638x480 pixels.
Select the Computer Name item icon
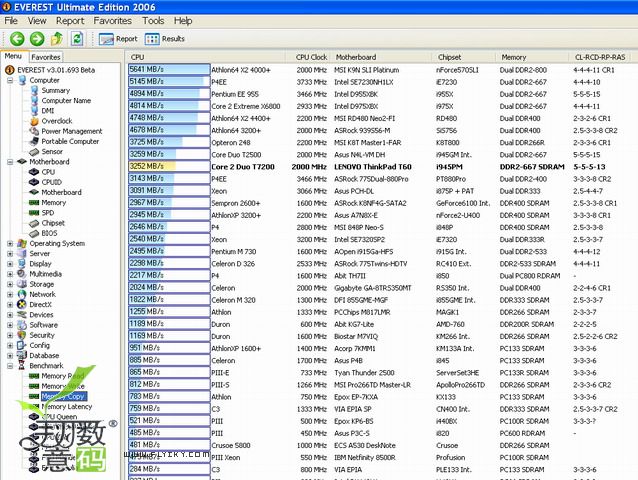(35, 100)
